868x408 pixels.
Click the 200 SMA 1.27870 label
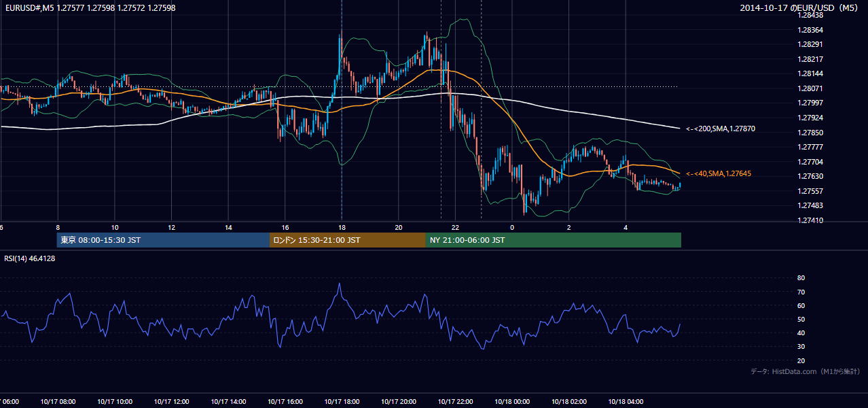pyautogui.click(x=719, y=129)
